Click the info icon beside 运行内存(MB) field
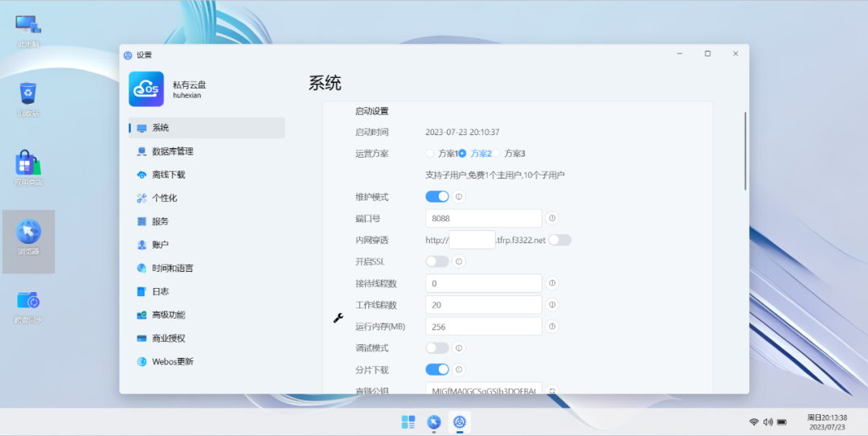Image resolution: width=868 pixels, height=436 pixels. pyautogui.click(x=552, y=327)
